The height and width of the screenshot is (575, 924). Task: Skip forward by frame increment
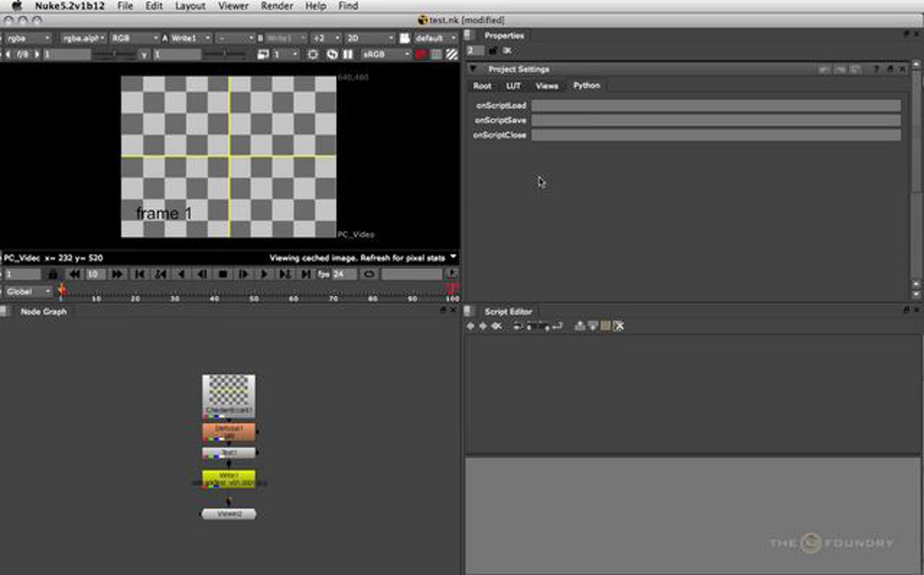[117, 274]
